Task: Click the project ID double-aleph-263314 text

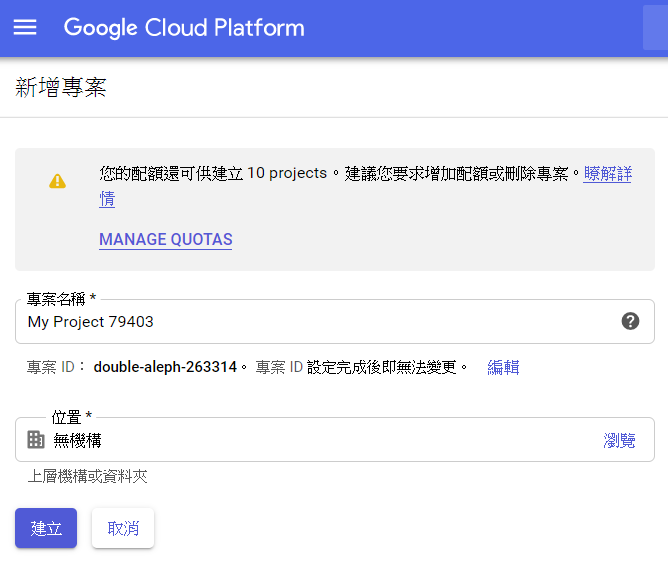Action: coord(165,367)
